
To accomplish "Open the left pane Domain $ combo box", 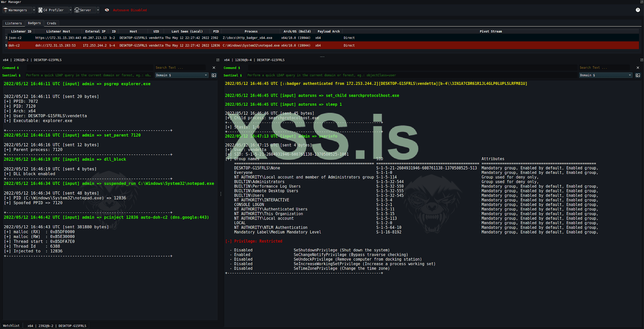I will pyautogui.click(x=182, y=75).
